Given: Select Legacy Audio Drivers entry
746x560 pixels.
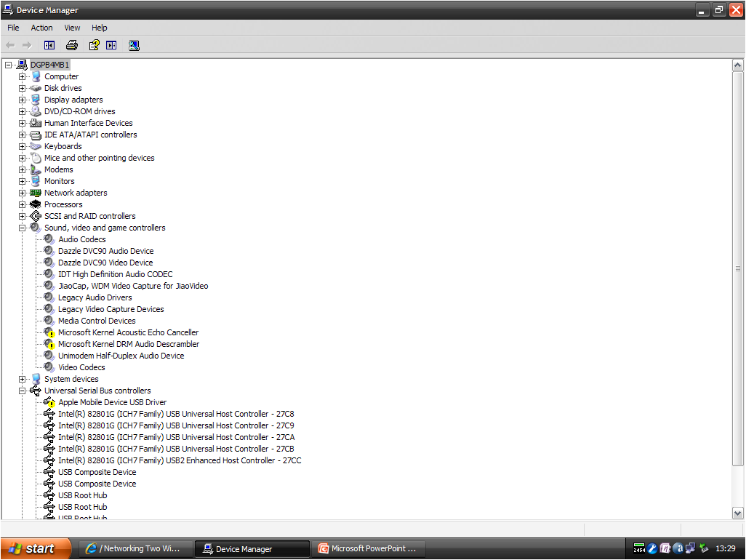Looking at the screenshot, I should tap(95, 298).
